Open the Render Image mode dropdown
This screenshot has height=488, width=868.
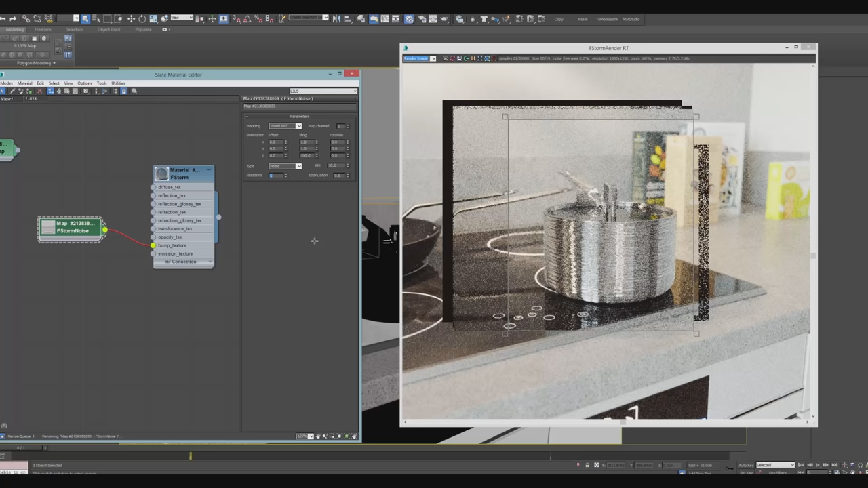(x=433, y=58)
